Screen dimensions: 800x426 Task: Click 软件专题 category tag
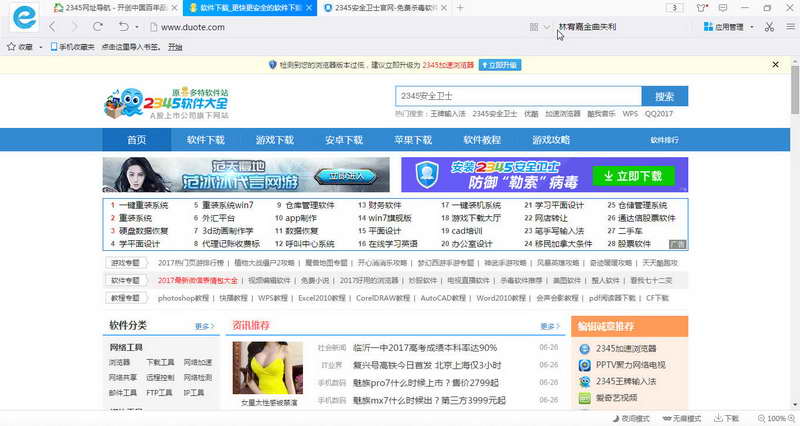pos(126,280)
